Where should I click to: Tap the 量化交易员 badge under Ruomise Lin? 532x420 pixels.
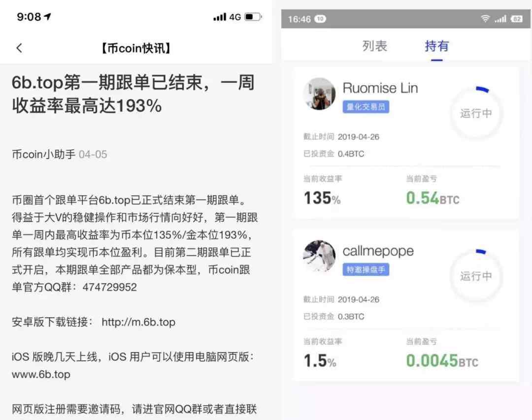pos(366,107)
